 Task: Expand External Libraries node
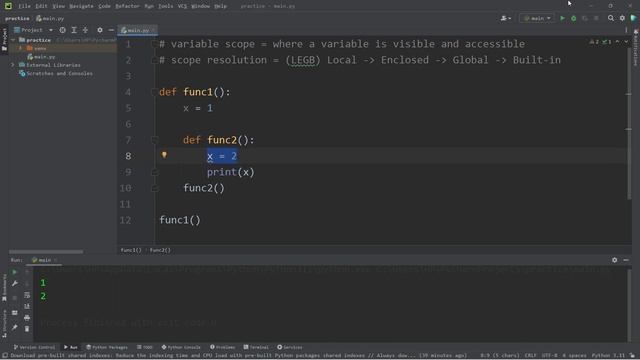pos(13,65)
